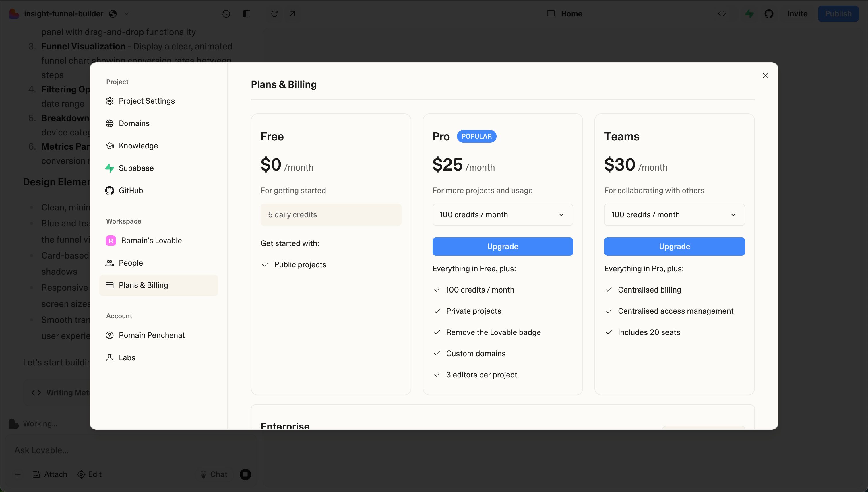Viewport: 868px width, 492px height.
Task: Click the account user circle icon
Action: 109,335
